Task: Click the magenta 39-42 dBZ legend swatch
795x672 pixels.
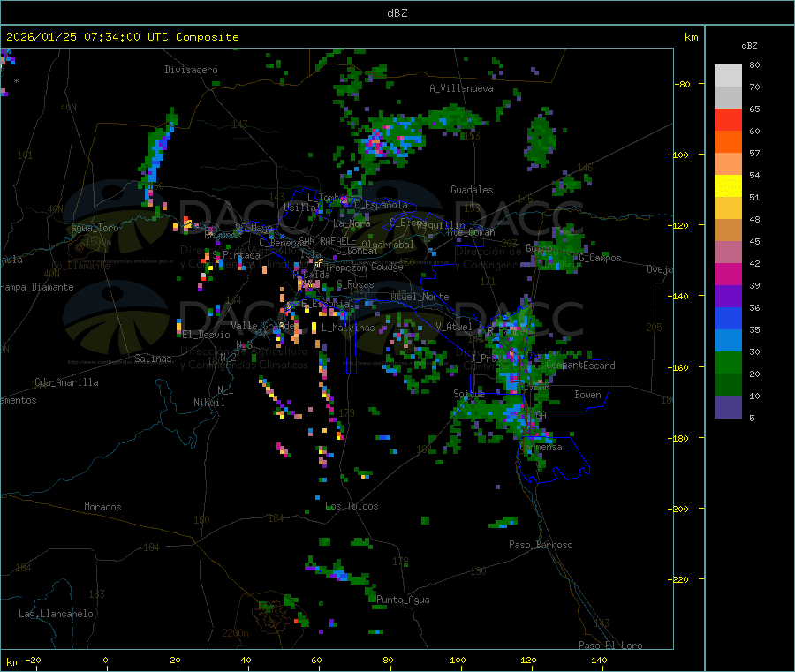Action: click(x=728, y=274)
